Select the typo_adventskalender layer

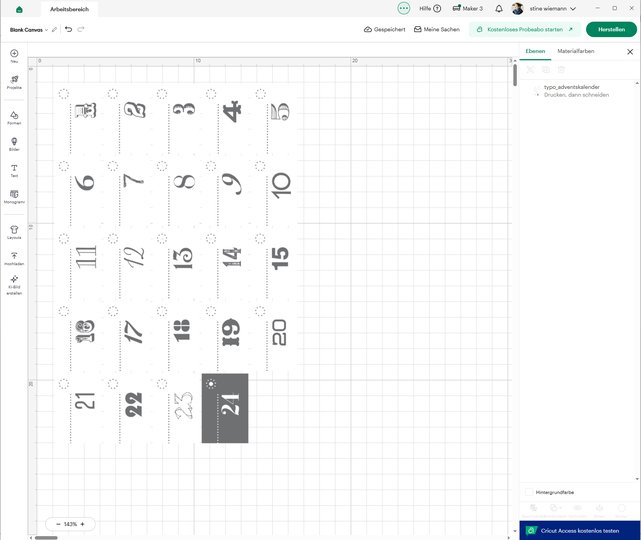tap(572, 87)
